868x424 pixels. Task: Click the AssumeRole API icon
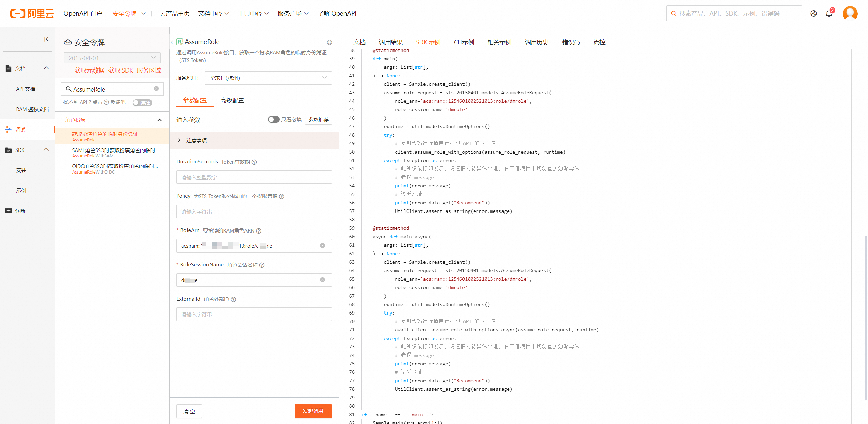click(x=180, y=42)
